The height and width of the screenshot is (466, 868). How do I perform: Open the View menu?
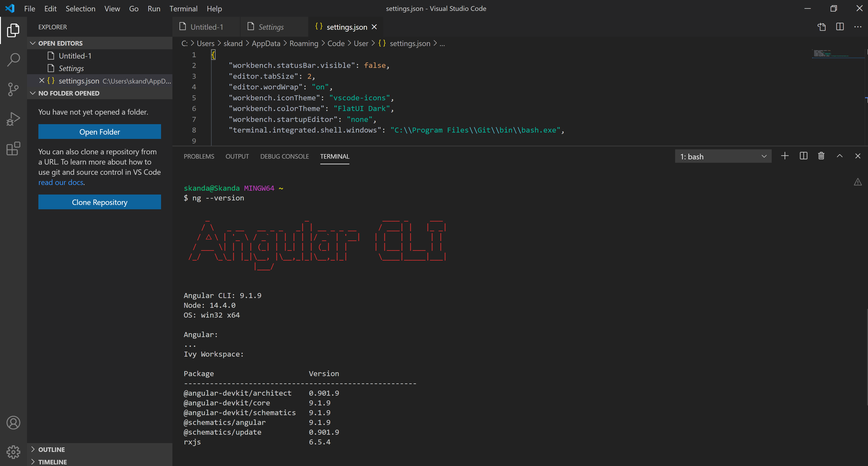coord(112,8)
